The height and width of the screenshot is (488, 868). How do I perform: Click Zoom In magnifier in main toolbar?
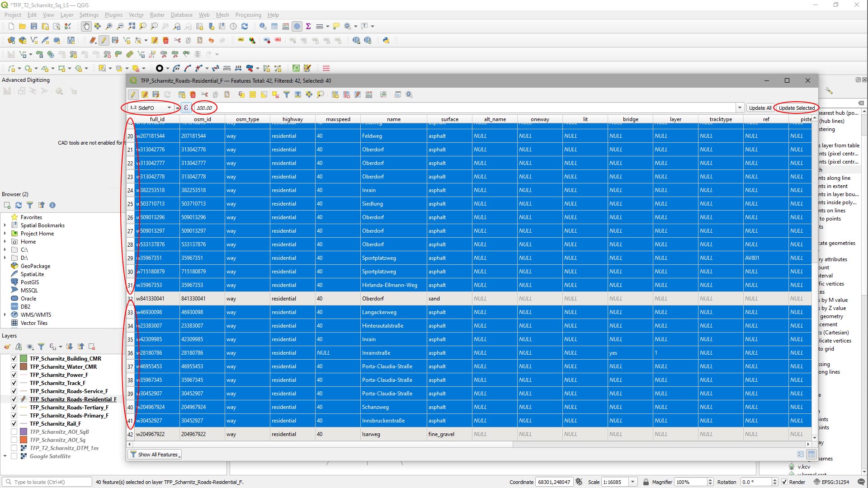click(x=109, y=26)
